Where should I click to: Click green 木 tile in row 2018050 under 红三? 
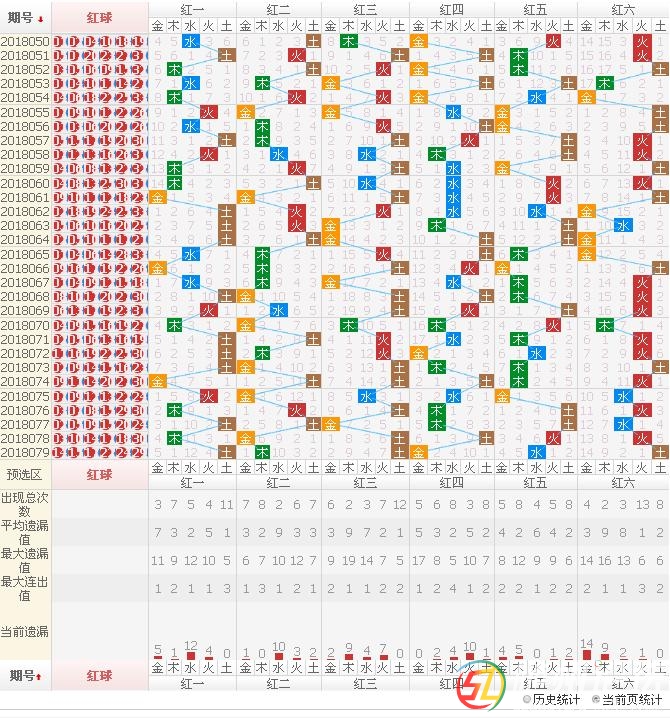347,41
